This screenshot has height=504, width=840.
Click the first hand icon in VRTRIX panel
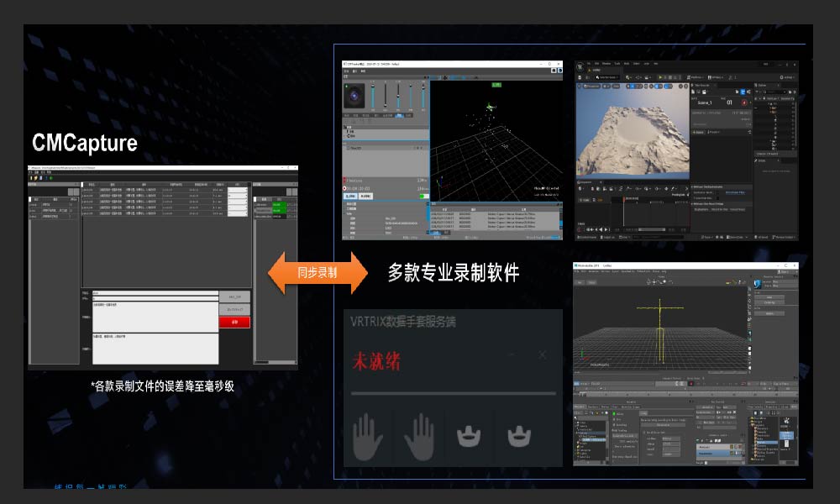[368, 438]
